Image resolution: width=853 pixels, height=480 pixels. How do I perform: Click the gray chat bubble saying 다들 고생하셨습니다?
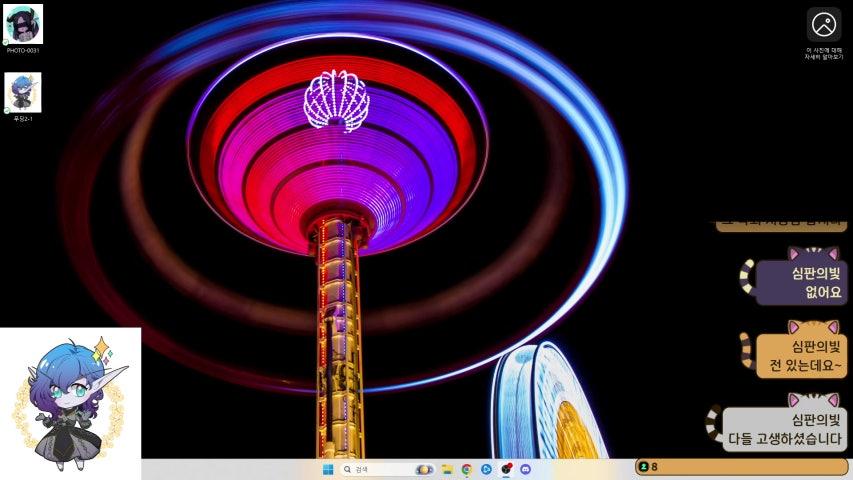pos(785,429)
